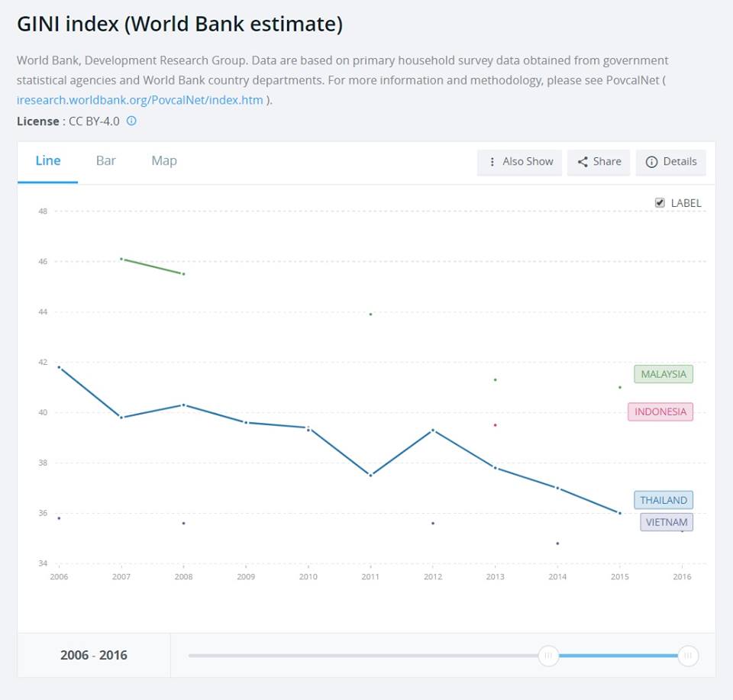The height and width of the screenshot is (700, 733).
Task: Click Thailand's 2011 data point
Action: pos(370,475)
